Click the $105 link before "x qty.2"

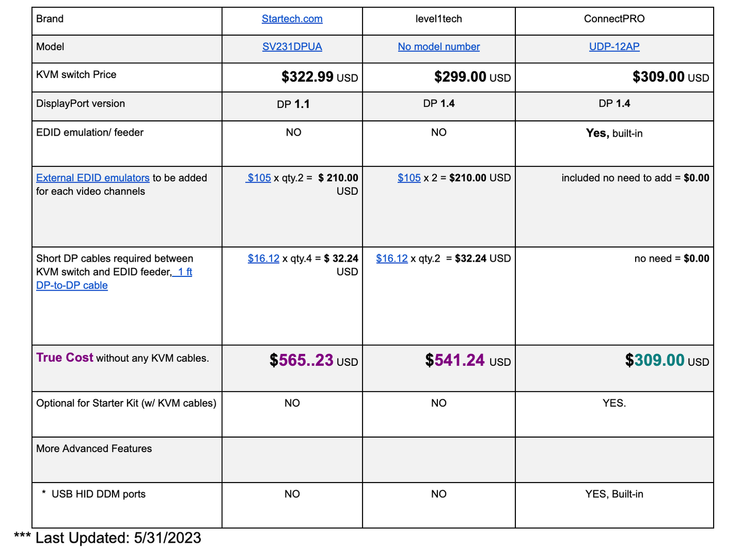point(259,178)
